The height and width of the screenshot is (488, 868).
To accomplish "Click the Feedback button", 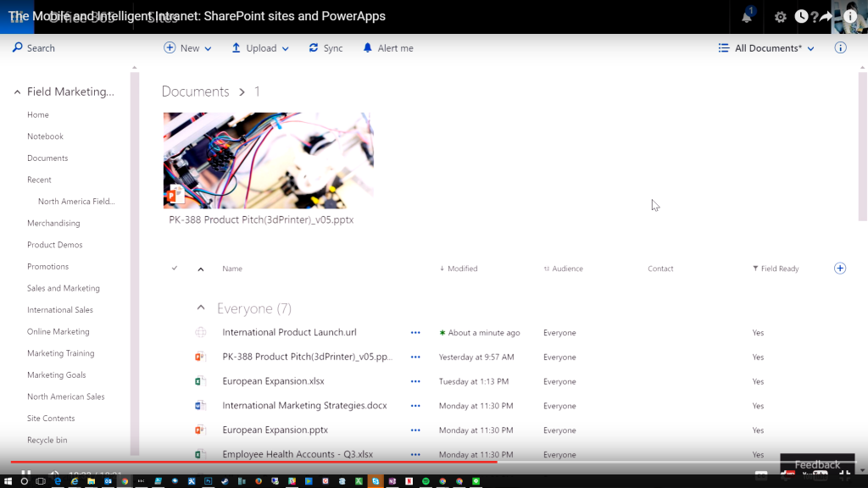I will point(816,464).
